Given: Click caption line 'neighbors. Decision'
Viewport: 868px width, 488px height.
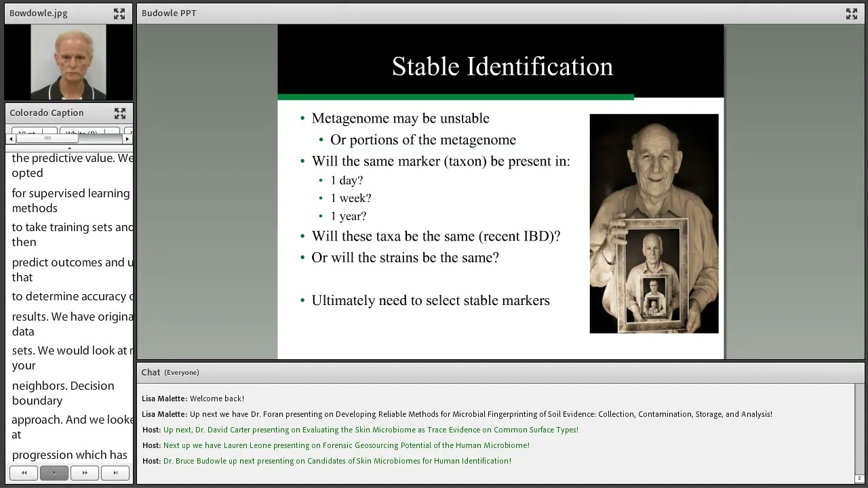Looking at the screenshot, I should point(63,386).
